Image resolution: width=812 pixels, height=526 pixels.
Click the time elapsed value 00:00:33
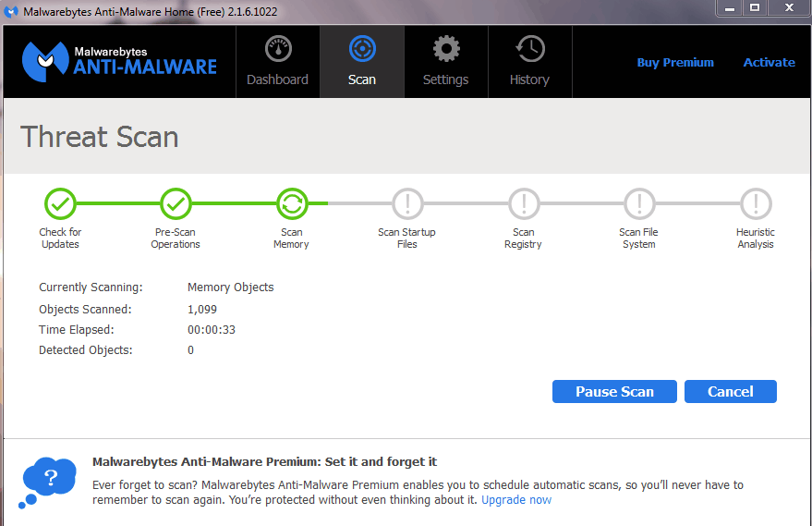click(x=212, y=330)
